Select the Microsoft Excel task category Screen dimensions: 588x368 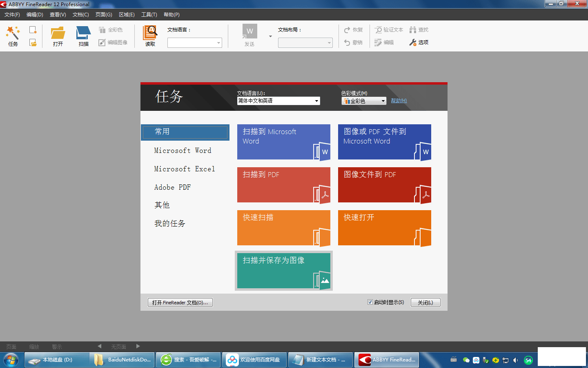tap(185, 169)
